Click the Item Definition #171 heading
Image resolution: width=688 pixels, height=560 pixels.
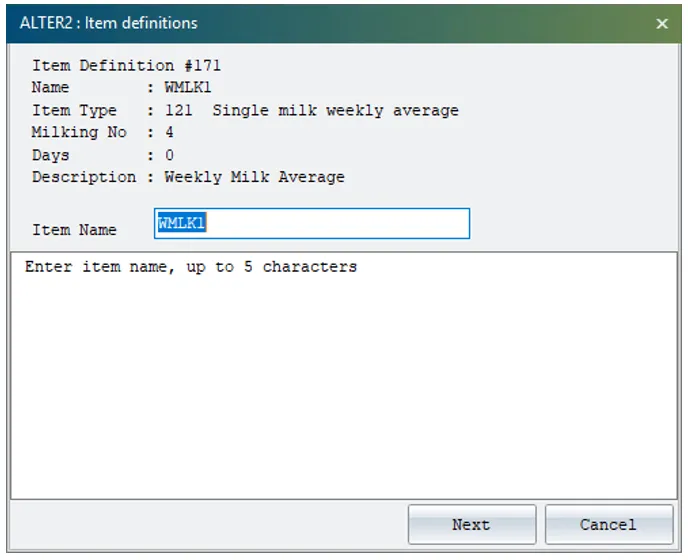[126, 66]
